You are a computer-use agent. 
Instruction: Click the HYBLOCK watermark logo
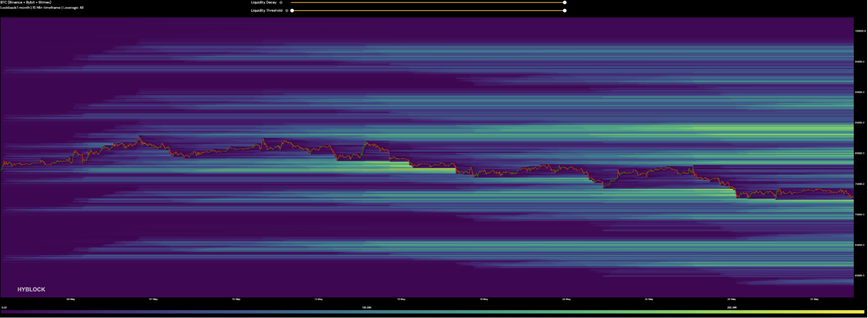pyautogui.click(x=31, y=289)
